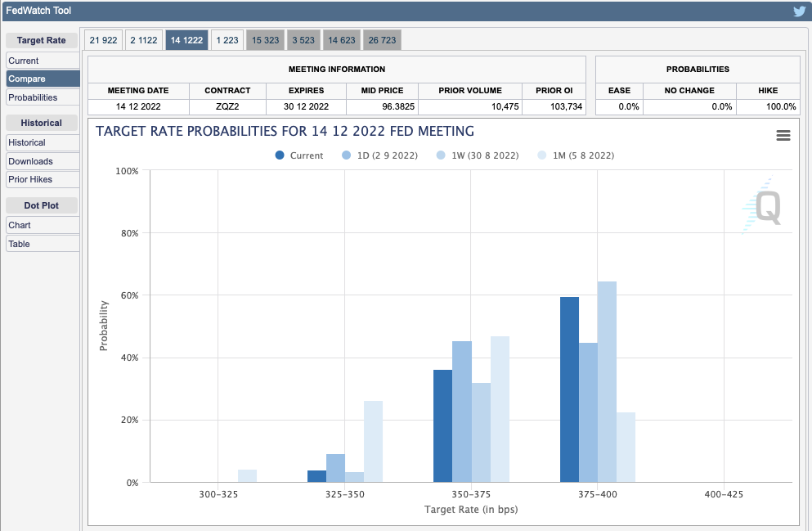Click the 1M bar at 325-350

point(374,441)
